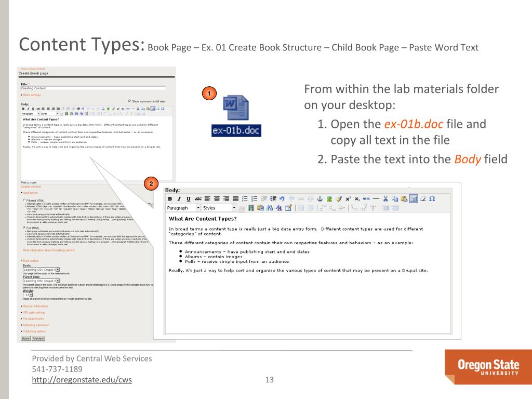
Task: Open the Styles dropdown in enlarged Body editor
Action: pyautogui.click(x=219, y=208)
